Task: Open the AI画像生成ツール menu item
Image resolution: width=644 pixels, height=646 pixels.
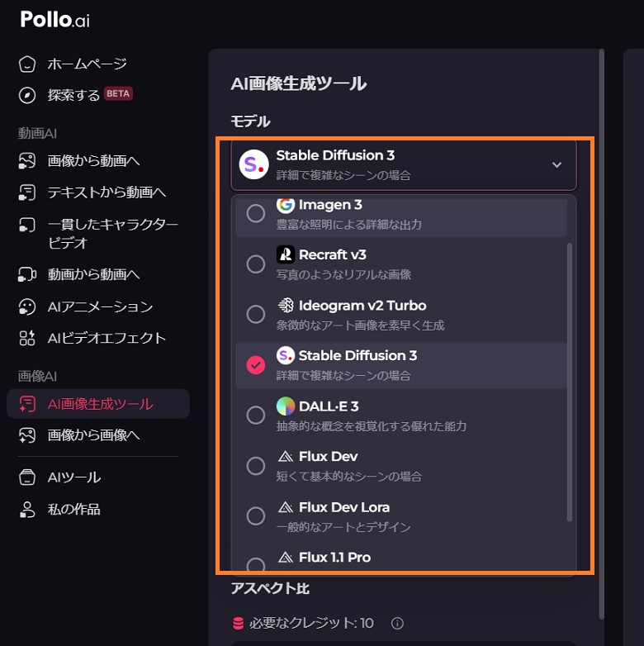Action: tap(98, 404)
